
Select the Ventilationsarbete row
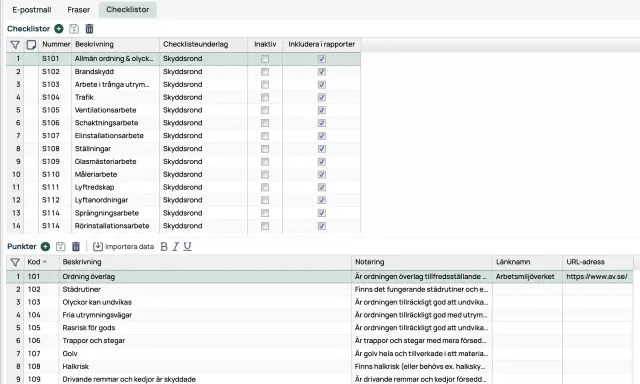point(183,110)
